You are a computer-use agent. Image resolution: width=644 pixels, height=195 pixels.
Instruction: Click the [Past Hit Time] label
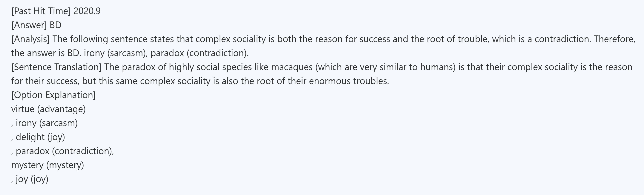click(x=41, y=11)
